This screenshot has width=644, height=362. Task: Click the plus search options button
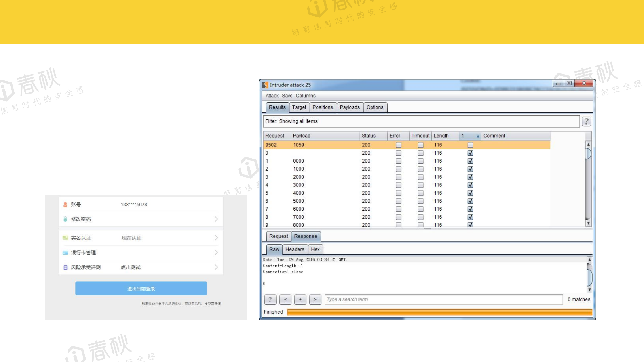pos(300,299)
